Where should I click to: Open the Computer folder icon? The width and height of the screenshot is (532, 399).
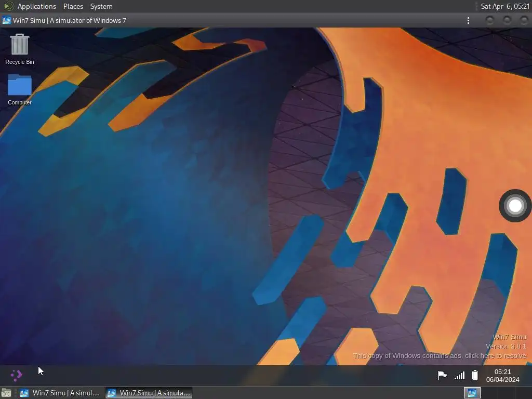click(19, 89)
